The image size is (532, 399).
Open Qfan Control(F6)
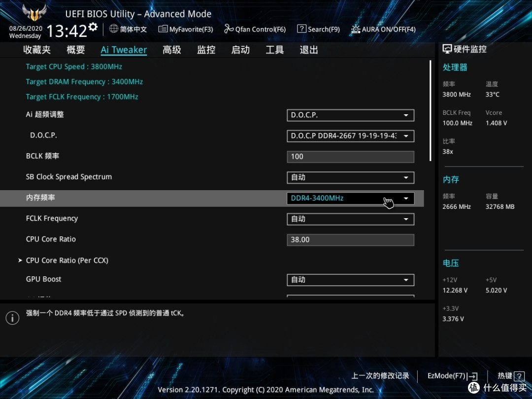click(x=255, y=29)
